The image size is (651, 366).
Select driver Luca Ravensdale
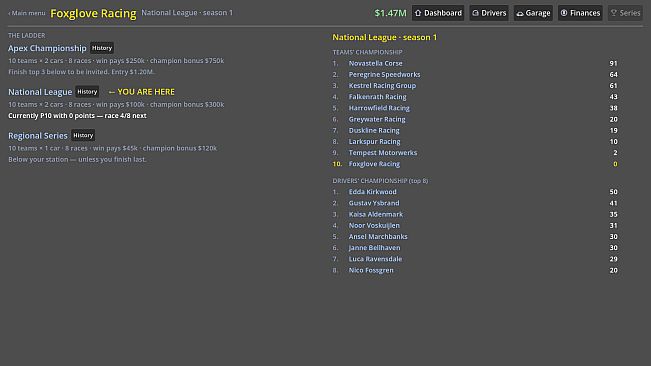click(x=375, y=259)
